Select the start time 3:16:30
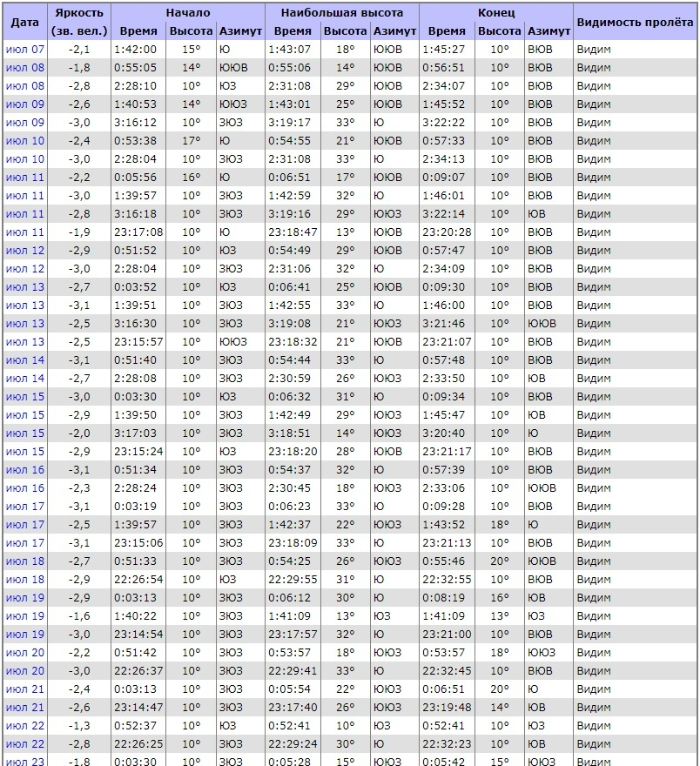700x766 pixels. (135, 324)
